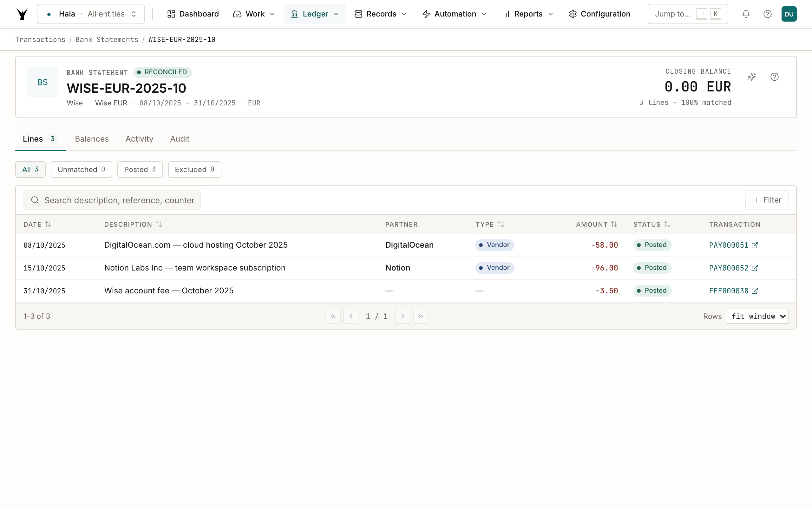Image resolution: width=812 pixels, height=508 pixels.
Task: Open external link icon for PAY000052
Action: (755, 268)
